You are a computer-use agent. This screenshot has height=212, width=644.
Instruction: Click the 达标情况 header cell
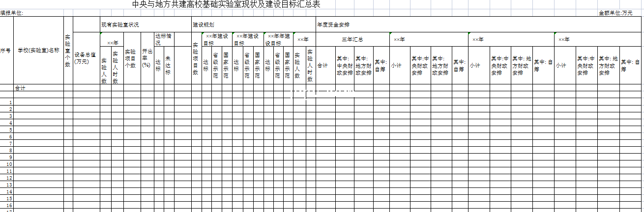pyautogui.click(x=164, y=39)
